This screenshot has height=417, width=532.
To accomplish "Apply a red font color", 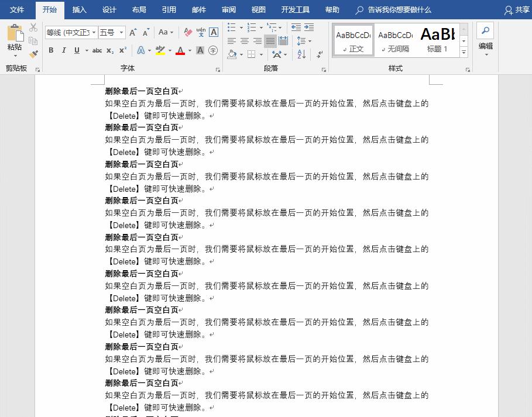I will click(180, 51).
